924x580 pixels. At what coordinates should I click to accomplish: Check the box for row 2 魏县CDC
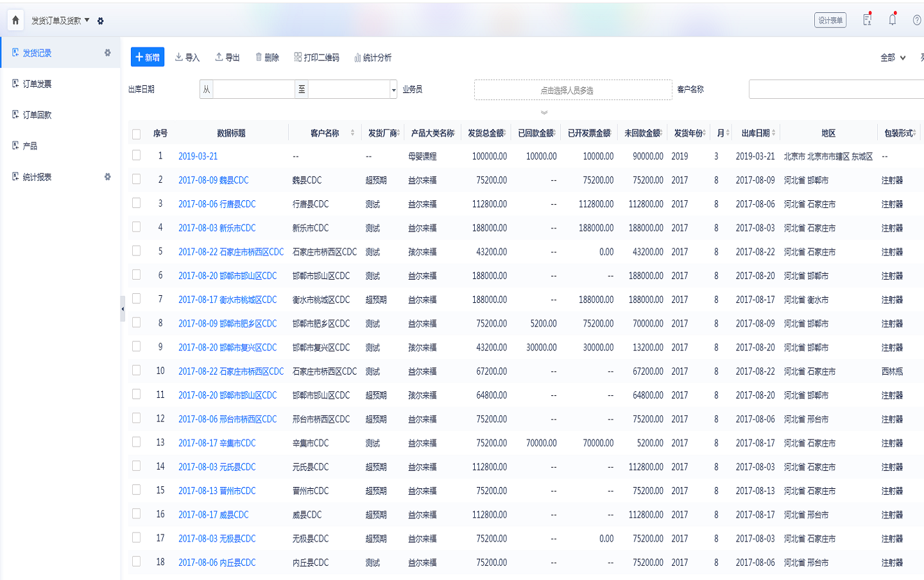[x=136, y=179]
